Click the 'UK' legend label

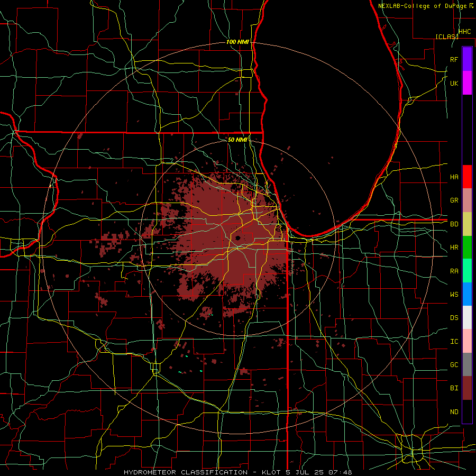[454, 83]
